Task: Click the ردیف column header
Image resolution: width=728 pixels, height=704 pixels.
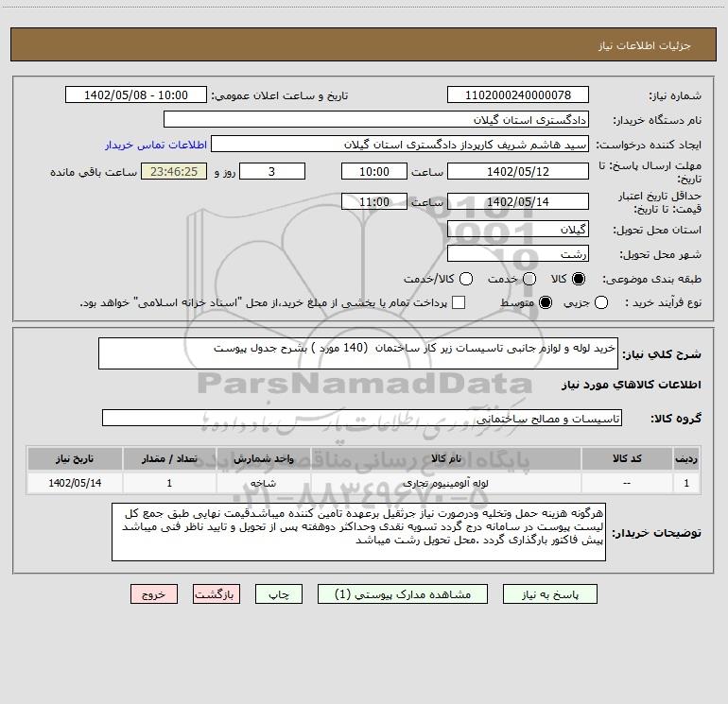Action: [x=686, y=458]
